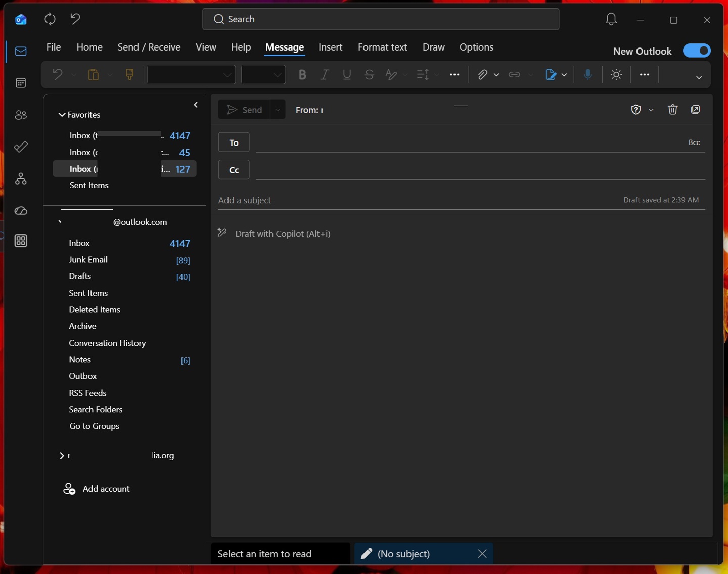
Task: Open the File menu
Action: point(54,47)
